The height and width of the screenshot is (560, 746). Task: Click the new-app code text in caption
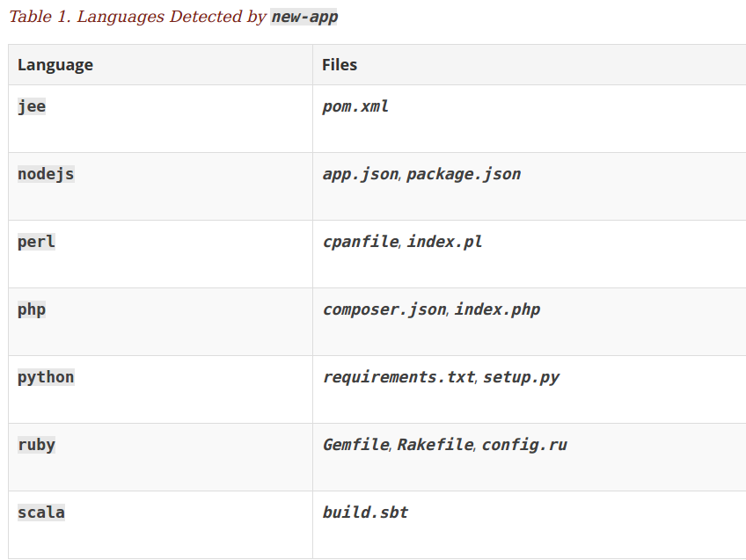point(304,17)
